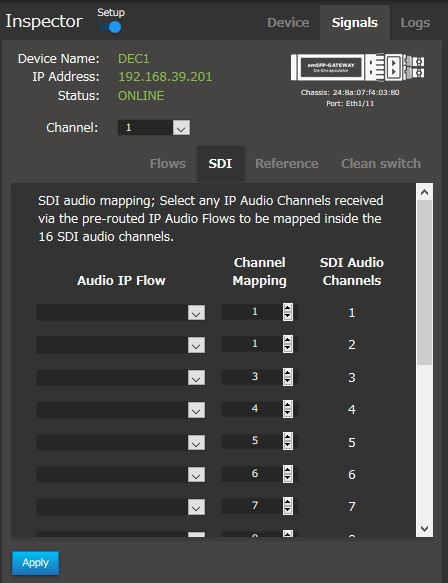Click channel mapping field for SDI channel 2
Image resolution: width=448 pixels, height=583 pixels.
tap(252, 344)
